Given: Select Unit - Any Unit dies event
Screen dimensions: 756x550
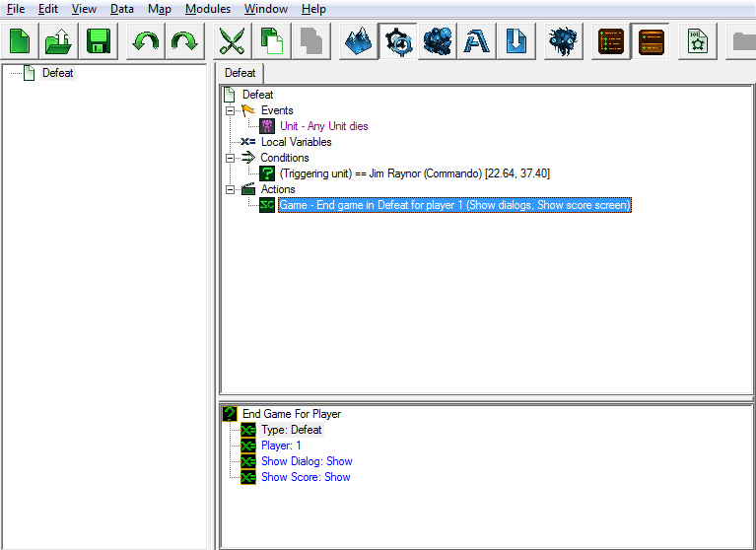Looking at the screenshot, I should pos(324,126).
